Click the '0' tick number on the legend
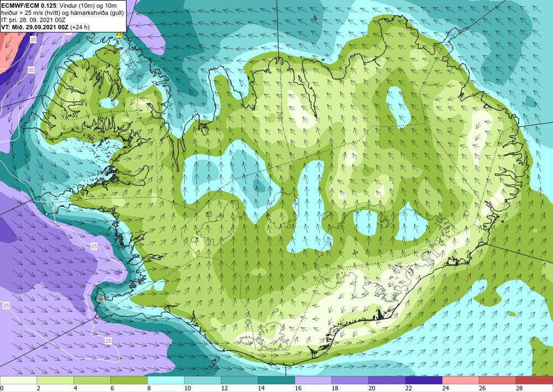The width and height of the screenshot is (553, 392). pos(2,388)
